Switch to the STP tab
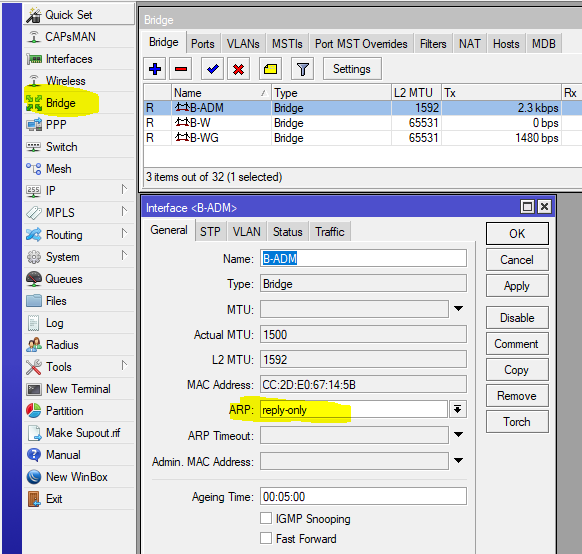 coord(210,232)
